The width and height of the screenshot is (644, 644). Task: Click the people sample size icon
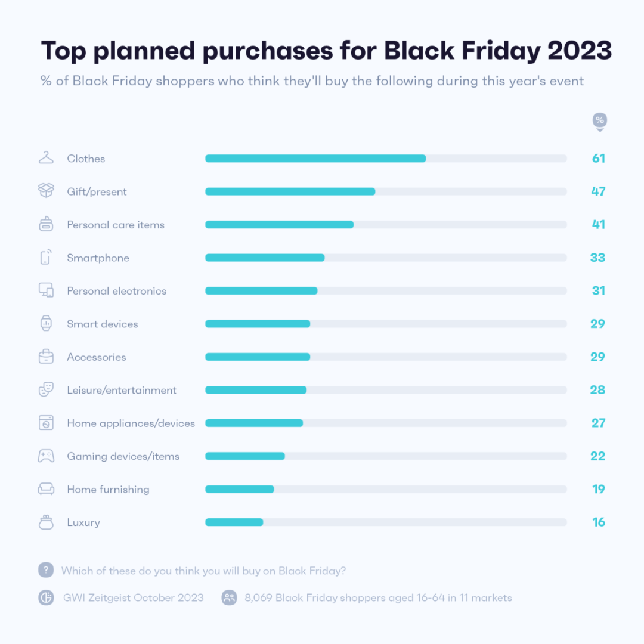[229, 597]
